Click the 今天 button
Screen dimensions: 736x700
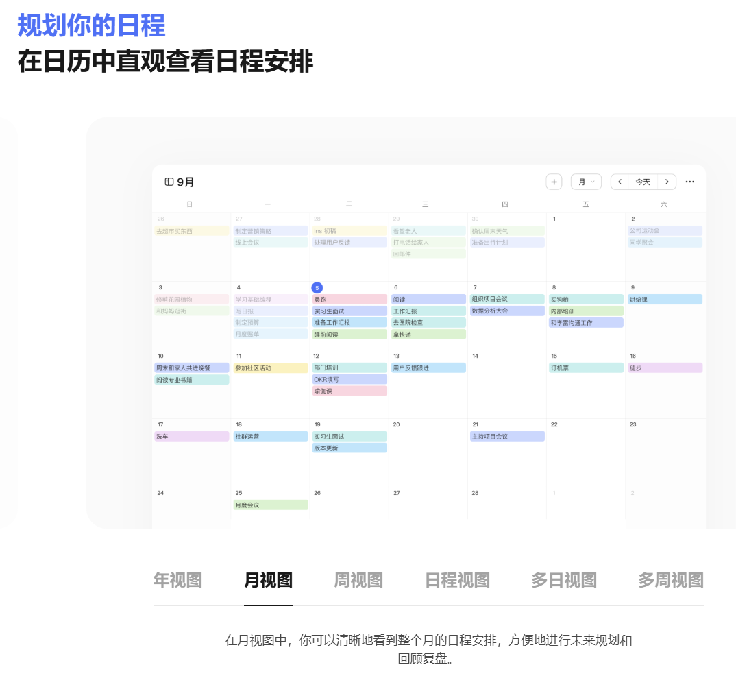pyautogui.click(x=643, y=182)
